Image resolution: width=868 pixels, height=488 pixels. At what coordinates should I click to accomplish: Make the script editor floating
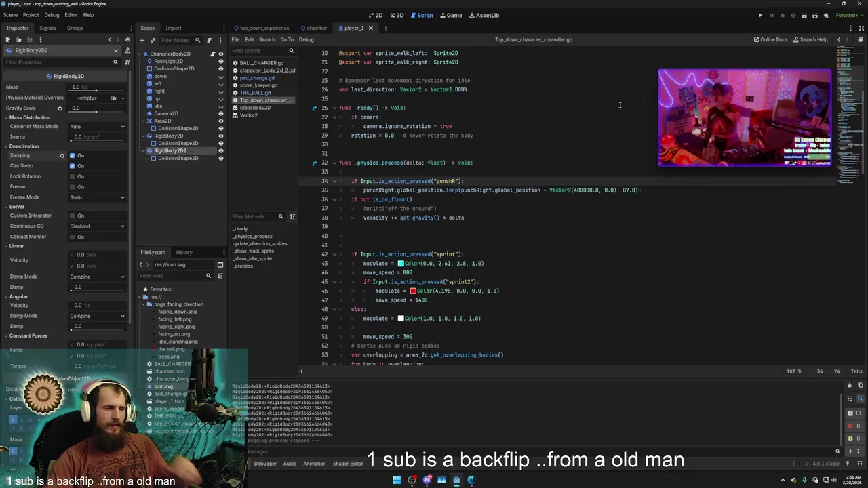click(x=861, y=39)
